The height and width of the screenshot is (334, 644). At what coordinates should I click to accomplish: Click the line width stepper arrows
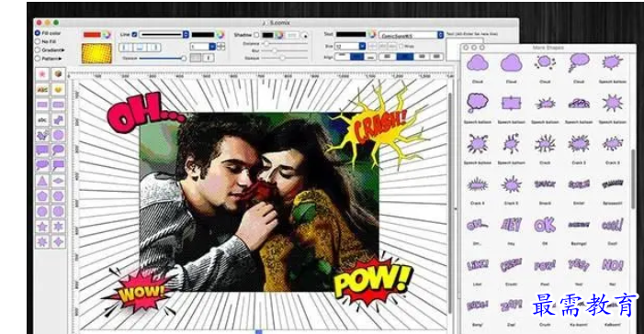click(221, 47)
